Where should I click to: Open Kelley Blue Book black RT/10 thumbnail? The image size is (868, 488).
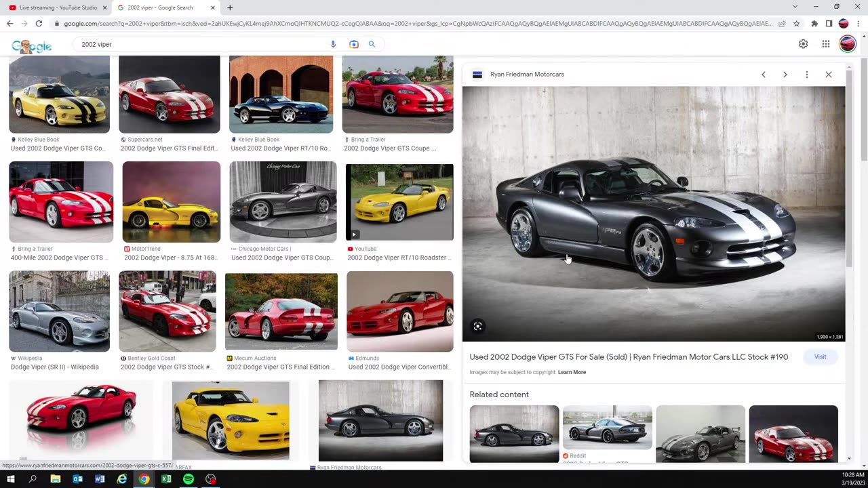[x=281, y=94]
